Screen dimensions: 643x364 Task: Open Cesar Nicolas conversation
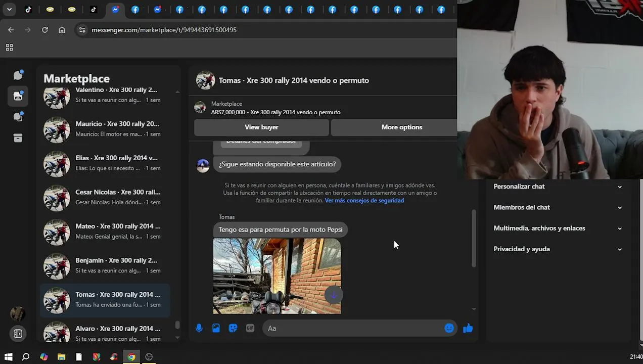pos(105,197)
